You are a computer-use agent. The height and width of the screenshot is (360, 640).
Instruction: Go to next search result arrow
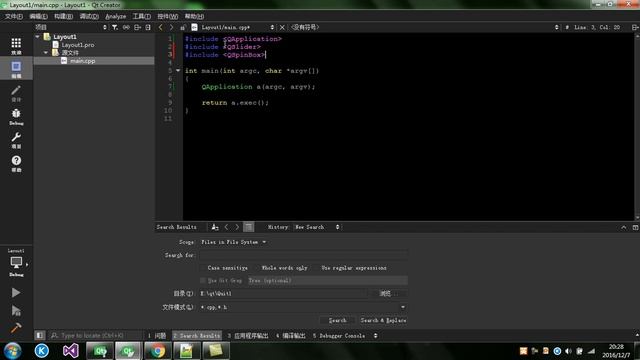point(237,227)
